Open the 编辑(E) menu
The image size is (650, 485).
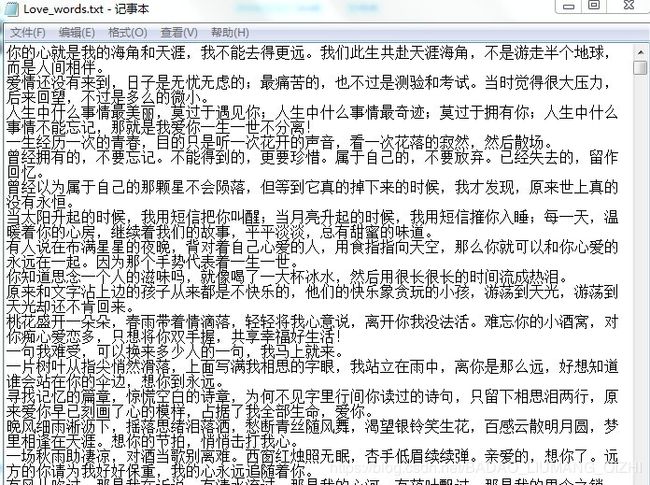(x=77, y=32)
